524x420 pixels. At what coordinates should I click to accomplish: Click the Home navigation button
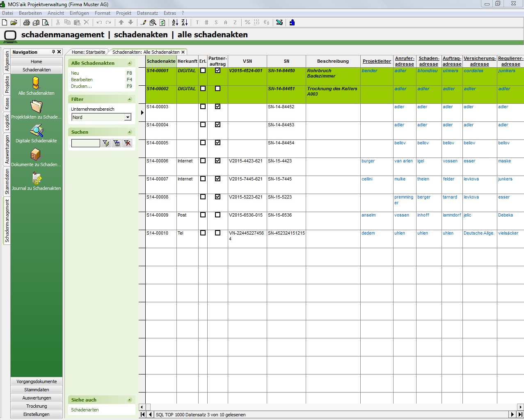pyautogui.click(x=37, y=62)
